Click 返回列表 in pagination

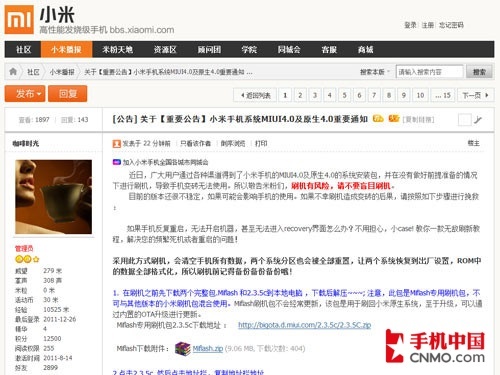coord(255,95)
